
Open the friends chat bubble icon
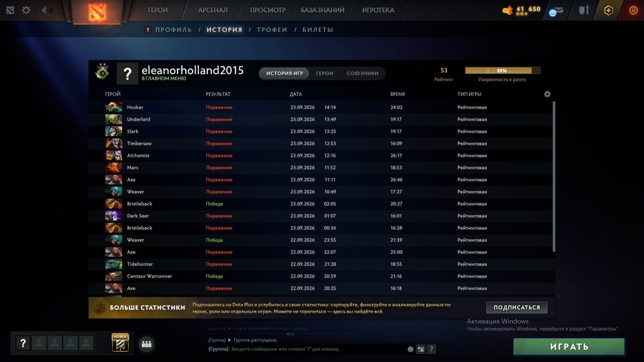coord(555,12)
